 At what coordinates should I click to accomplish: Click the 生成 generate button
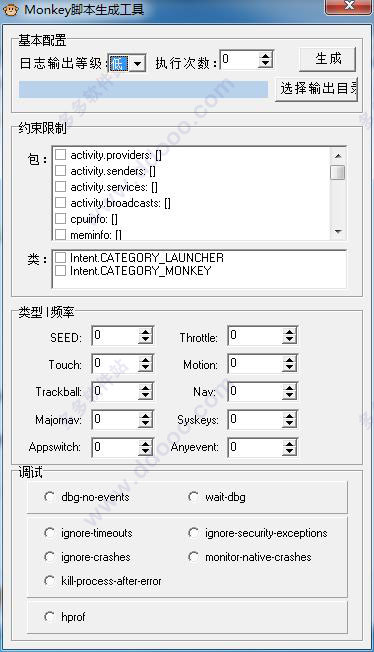tap(327, 59)
